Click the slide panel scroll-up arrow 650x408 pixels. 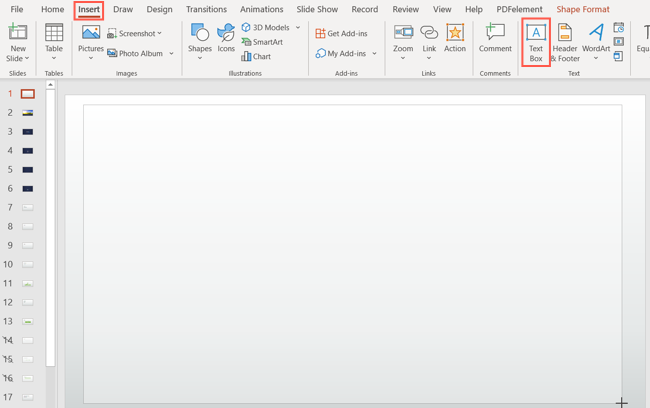click(x=51, y=85)
